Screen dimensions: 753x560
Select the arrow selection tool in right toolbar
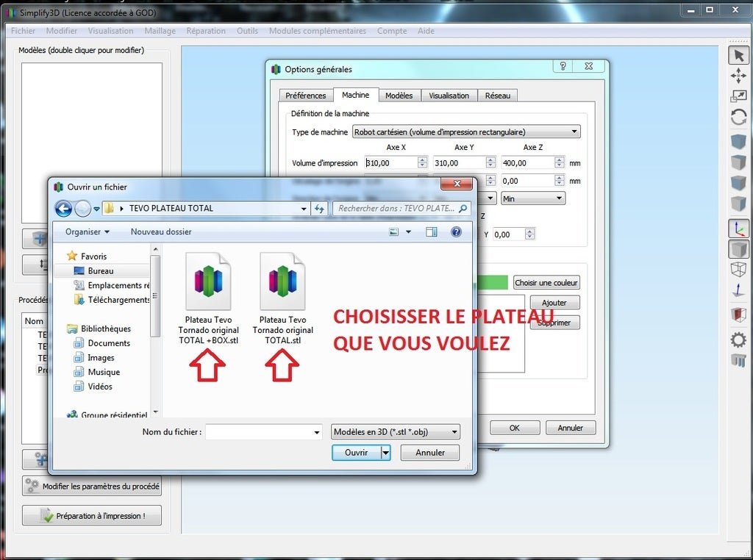click(x=738, y=56)
